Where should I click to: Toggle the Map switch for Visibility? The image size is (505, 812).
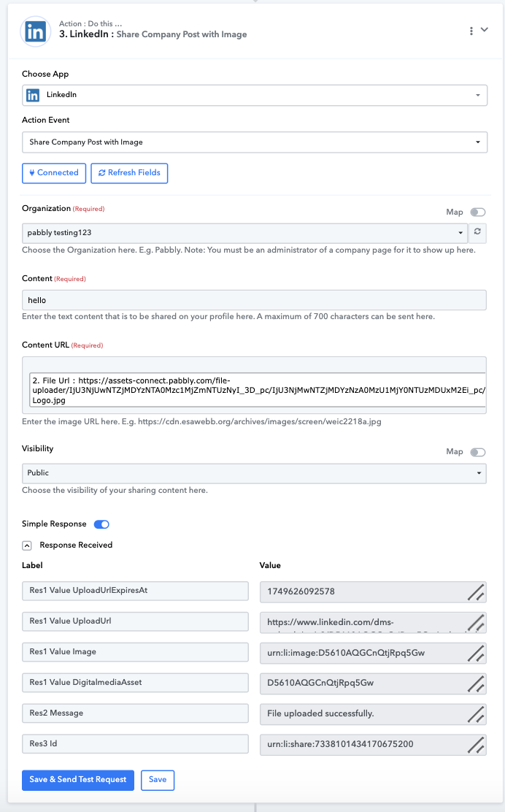[477, 452]
